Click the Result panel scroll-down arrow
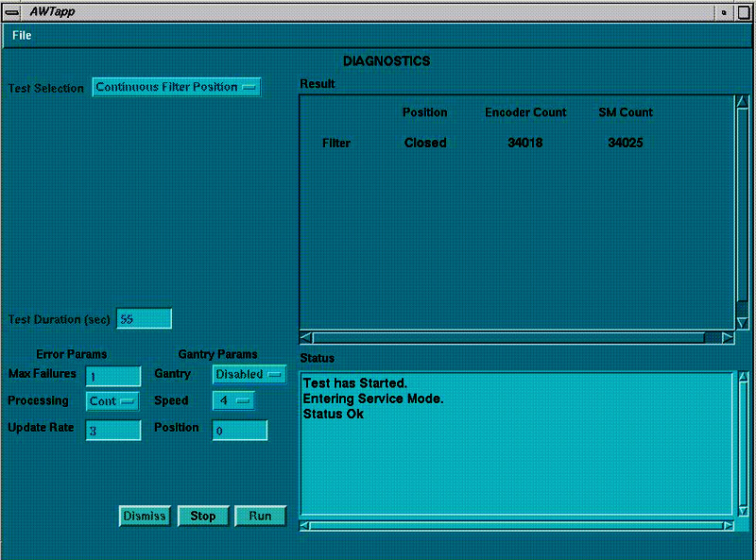This screenshot has width=756, height=560. point(742,323)
